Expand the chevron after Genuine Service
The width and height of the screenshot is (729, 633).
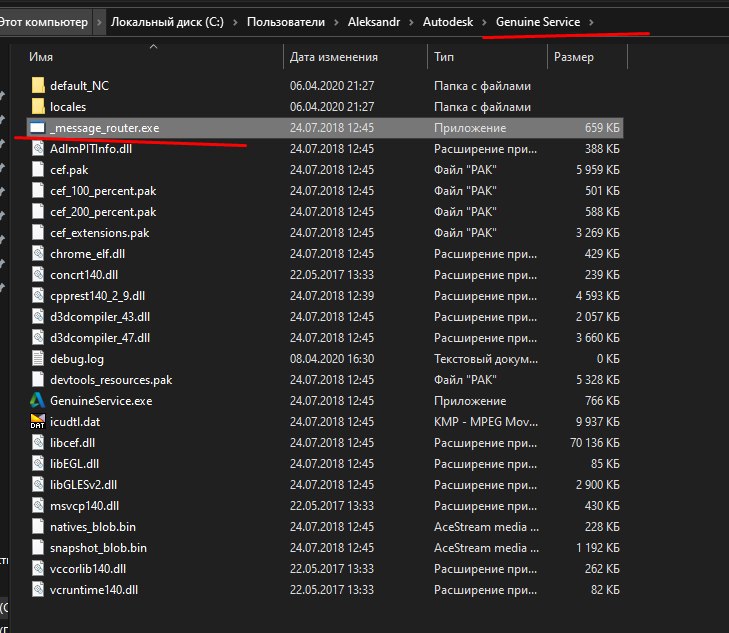coord(591,22)
